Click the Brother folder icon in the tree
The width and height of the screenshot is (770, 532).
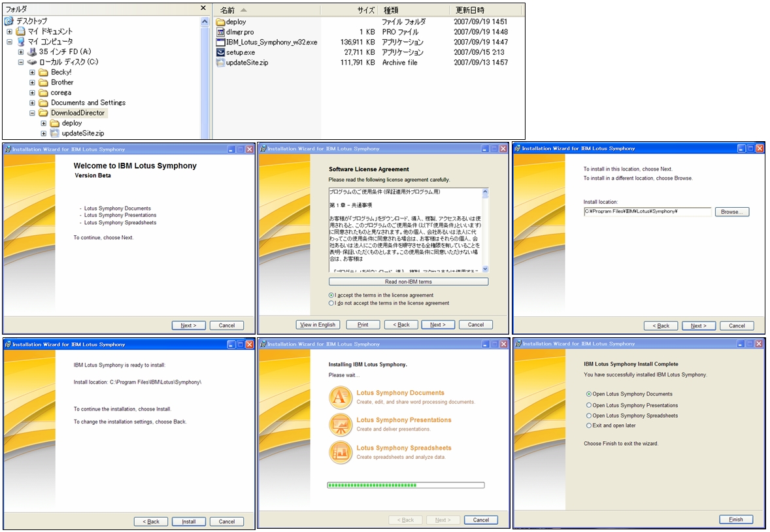click(43, 82)
